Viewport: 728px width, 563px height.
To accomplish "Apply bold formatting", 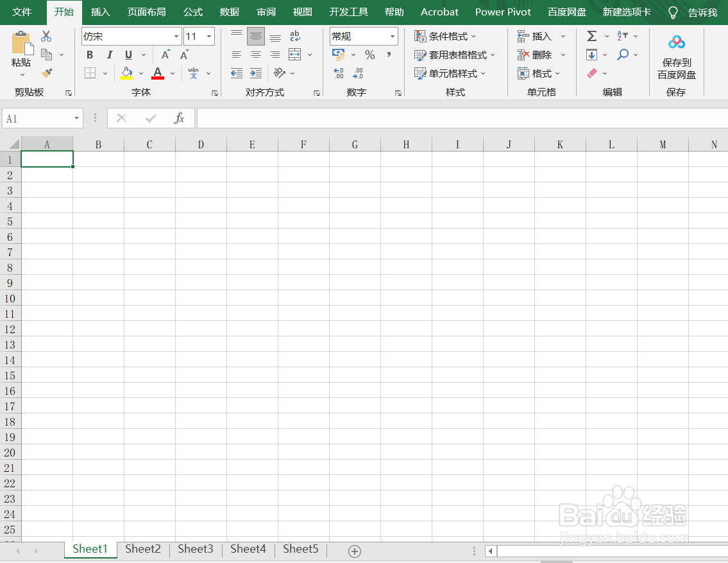I will tap(89, 55).
